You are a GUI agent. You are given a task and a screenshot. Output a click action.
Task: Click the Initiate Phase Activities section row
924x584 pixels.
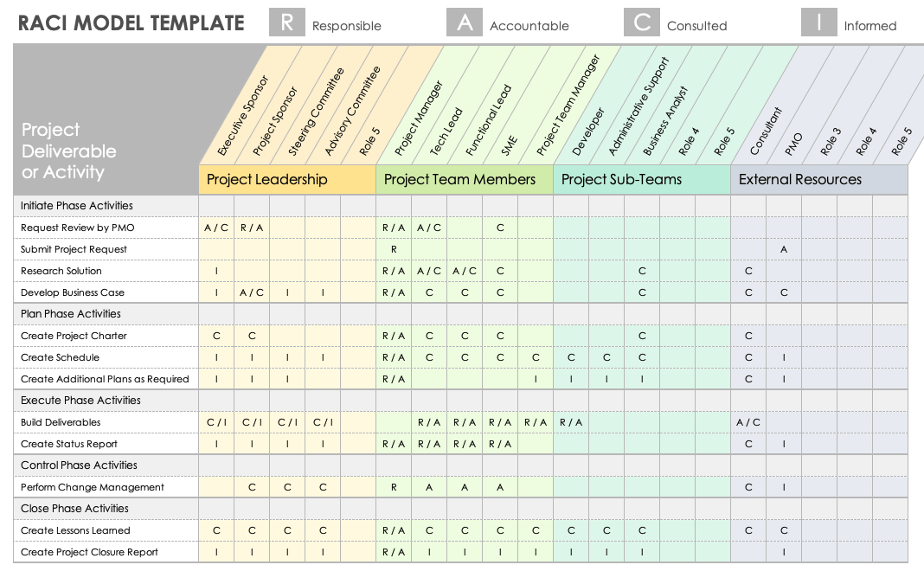[x=77, y=206]
